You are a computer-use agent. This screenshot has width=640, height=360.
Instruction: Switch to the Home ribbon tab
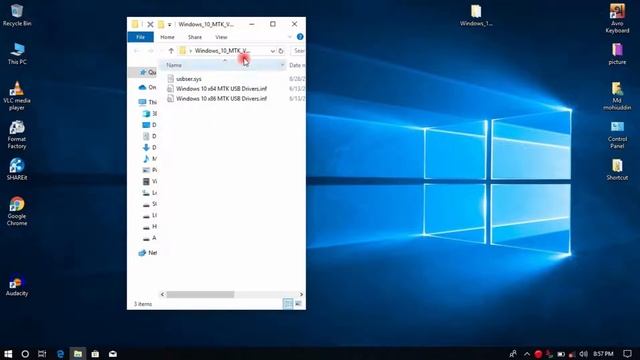(167, 37)
